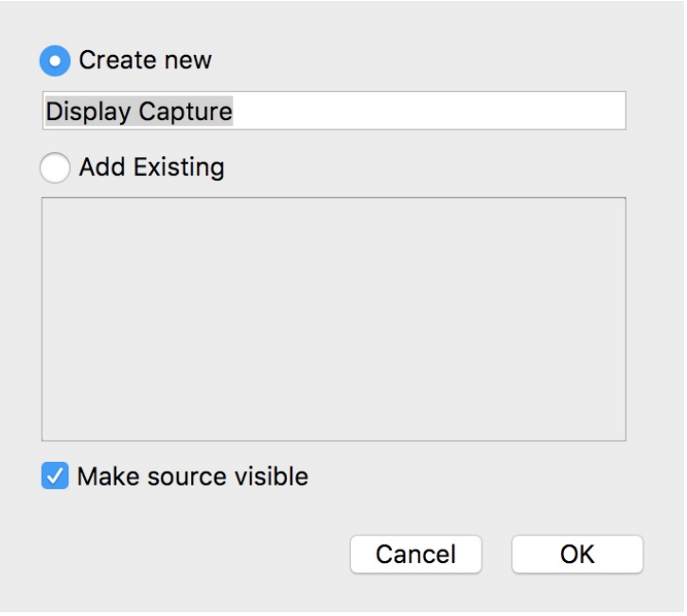
Task: Uncheck the Make source visible checkbox
Action: (55, 475)
